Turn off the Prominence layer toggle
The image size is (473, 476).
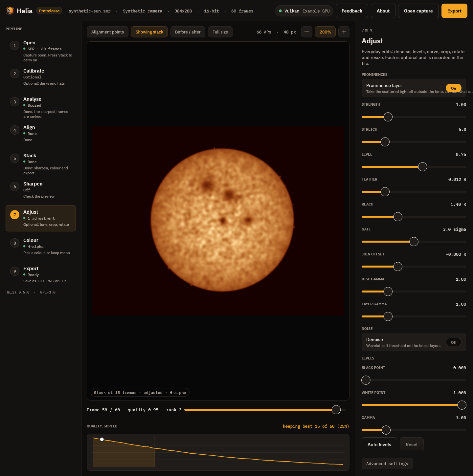coord(453,88)
